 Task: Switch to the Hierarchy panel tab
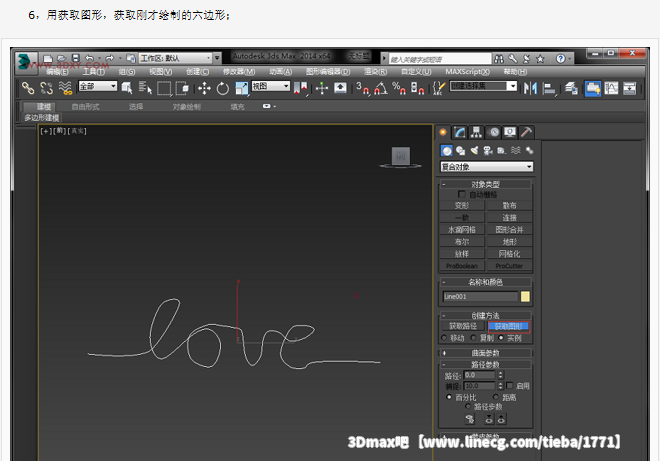tap(476, 132)
